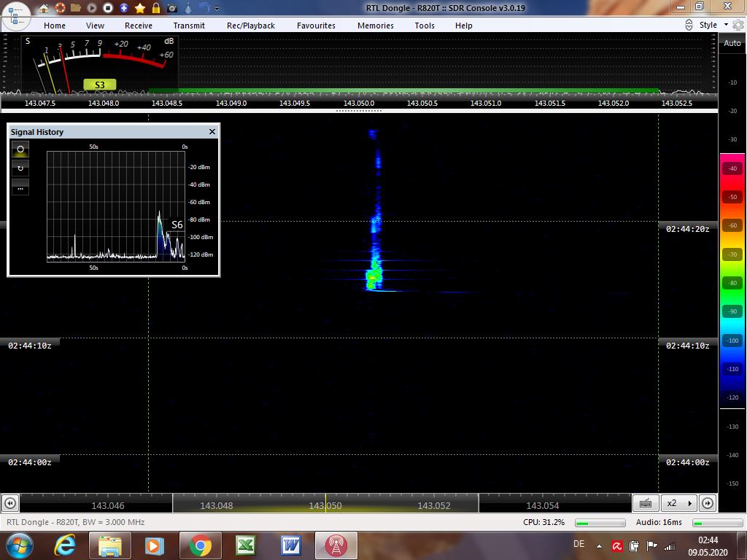The width and height of the screenshot is (747, 560).
Task: Click the folder icon in quick access toolbar
Action: click(75, 8)
